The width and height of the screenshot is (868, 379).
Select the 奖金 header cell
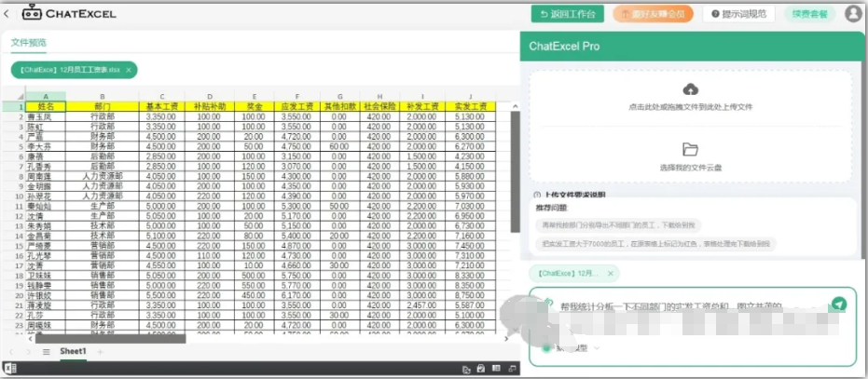point(254,106)
